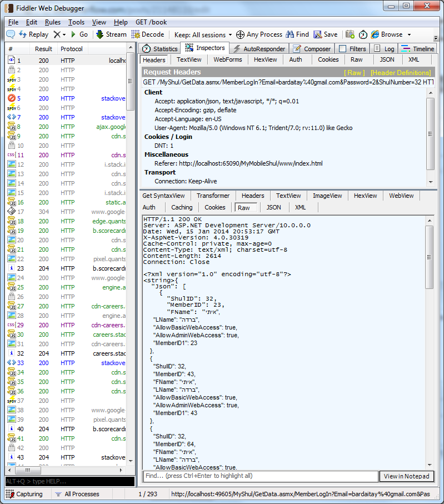Click the camera screenshot toolbar icon

click(350, 34)
